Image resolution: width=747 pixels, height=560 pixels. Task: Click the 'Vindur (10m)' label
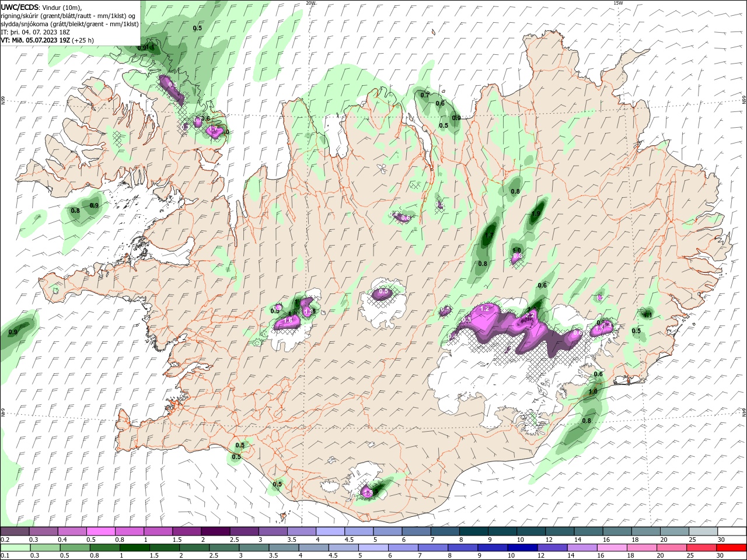pyautogui.click(x=62, y=7)
